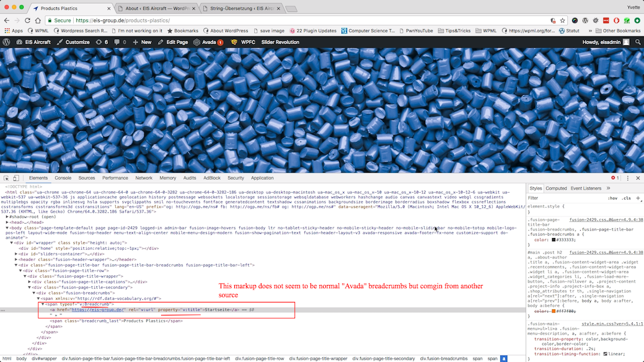Expand the div fusion-page-title-captions node
Screen dimensions: 644x362
(x=30, y=282)
